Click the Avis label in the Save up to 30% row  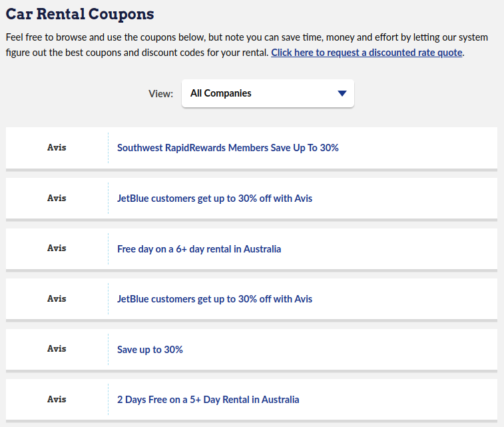coord(57,348)
